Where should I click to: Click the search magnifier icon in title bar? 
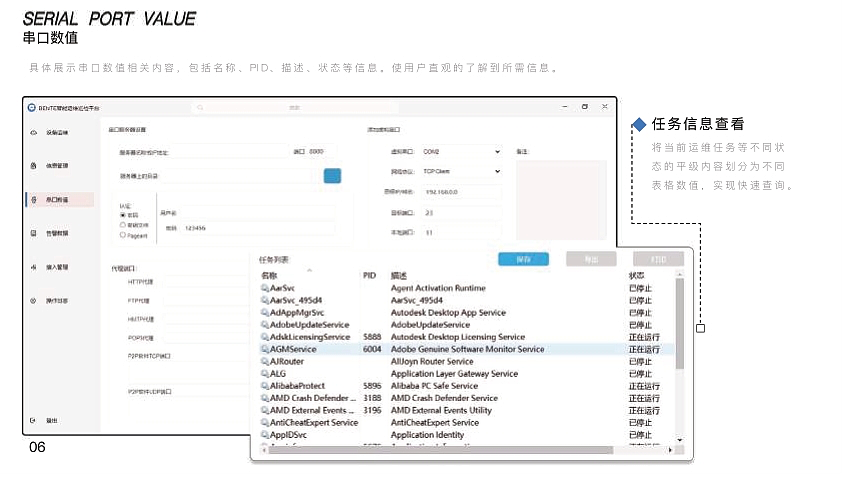[x=200, y=107]
